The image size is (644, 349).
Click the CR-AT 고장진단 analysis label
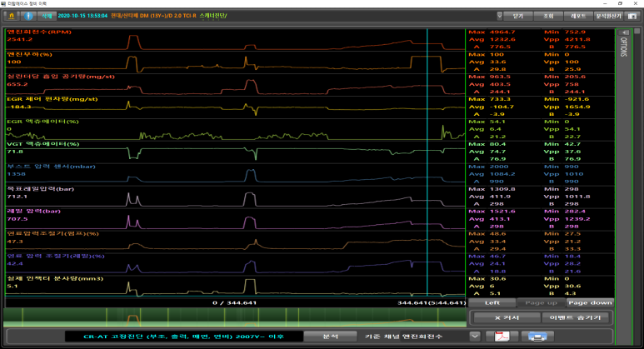[x=183, y=337]
